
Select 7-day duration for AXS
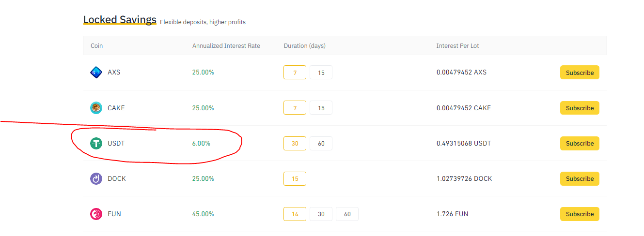(x=295, y=73)
